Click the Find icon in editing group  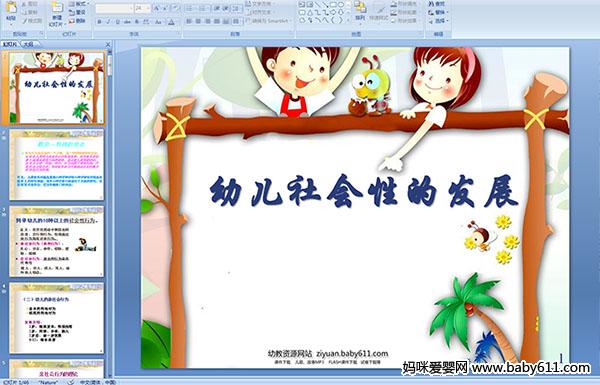437,4
